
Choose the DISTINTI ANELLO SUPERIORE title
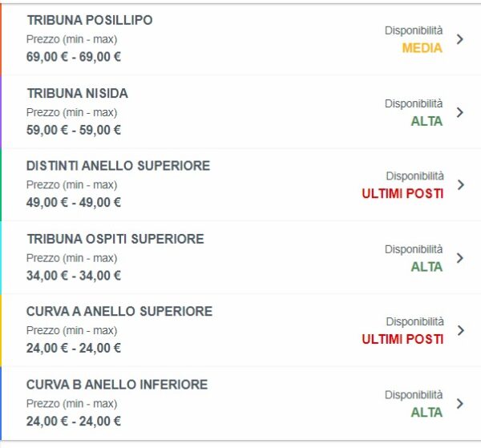point(118,166)
